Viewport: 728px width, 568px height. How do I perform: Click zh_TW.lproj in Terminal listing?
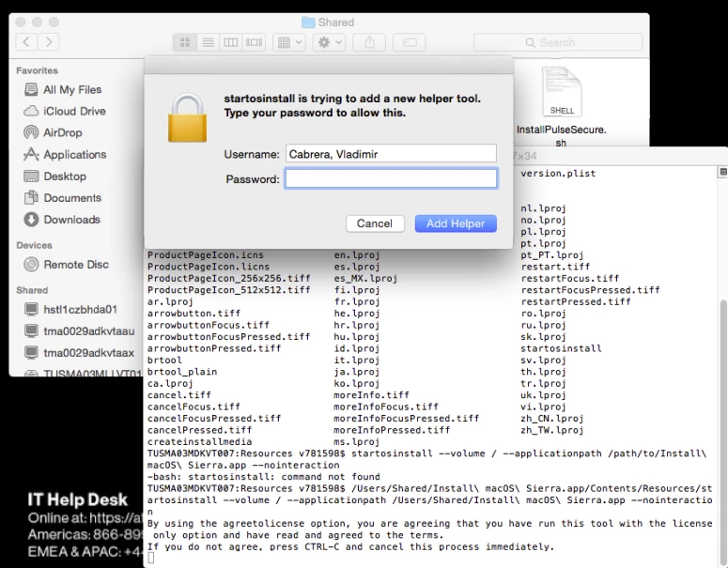(x=552, y=430)
